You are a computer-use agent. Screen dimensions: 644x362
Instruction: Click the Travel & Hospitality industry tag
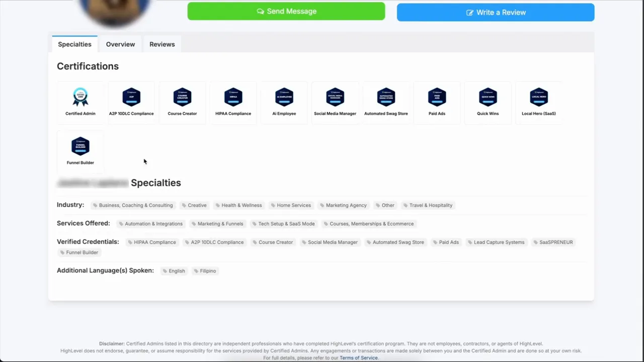pos(428,205)
